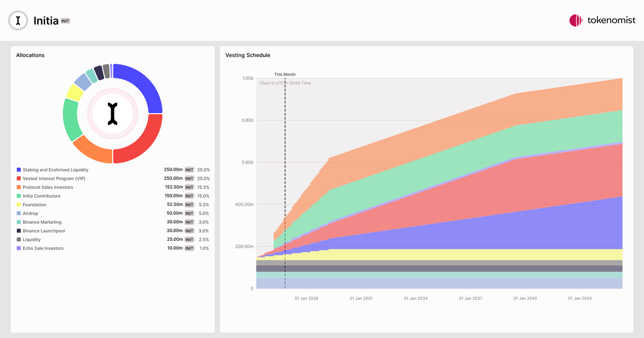The image size is (644, 338).
Task: Click the 1.0% Echo Sale percentage
Action: click(204, 248)
